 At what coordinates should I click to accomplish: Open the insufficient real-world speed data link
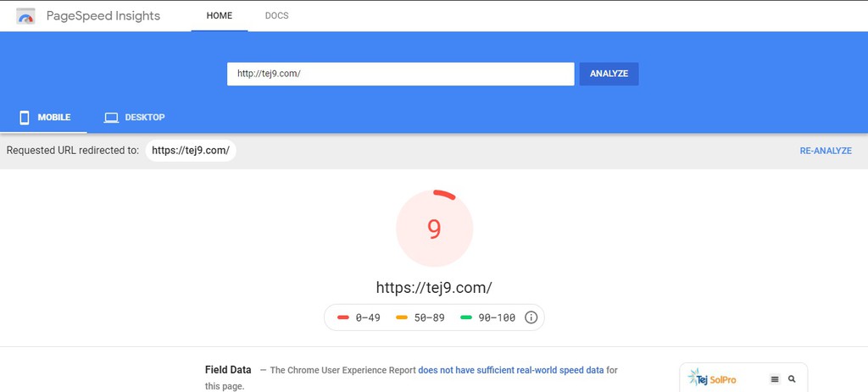pos(511,370)
